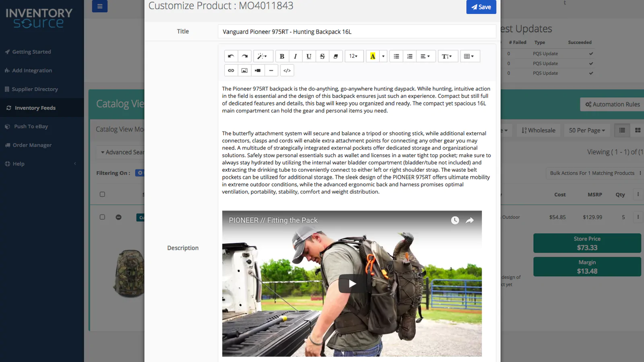This screenshot has height=362, width=644.
Task: Open Automation Rules
Action: coord(612,105)
